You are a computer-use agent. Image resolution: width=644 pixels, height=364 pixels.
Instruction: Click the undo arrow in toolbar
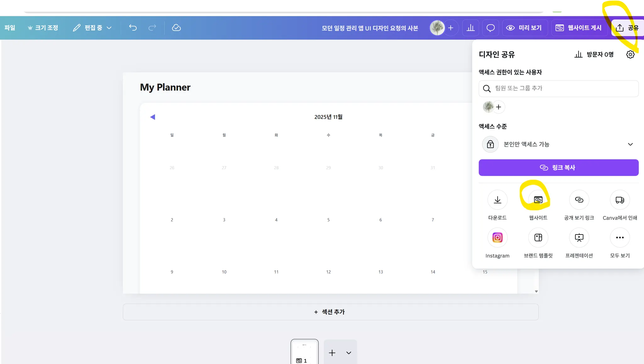pos(133,28)
